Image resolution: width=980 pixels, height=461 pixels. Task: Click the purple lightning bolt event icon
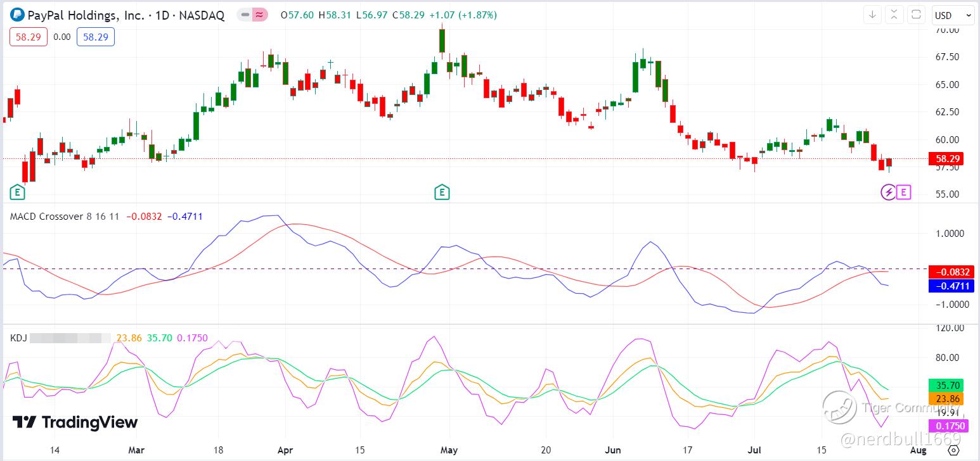point(889,192)
